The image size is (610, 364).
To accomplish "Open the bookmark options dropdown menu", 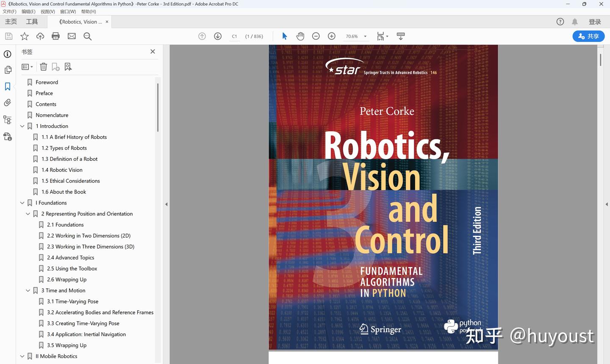I will [x=27, y=66].
